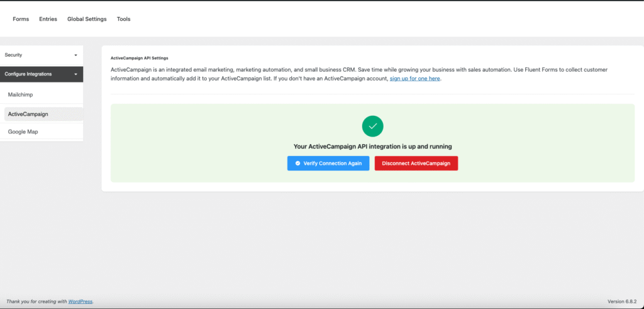Open the Google Map integration
The height and width of the screenshot is (309, 644).
[23, 132]
